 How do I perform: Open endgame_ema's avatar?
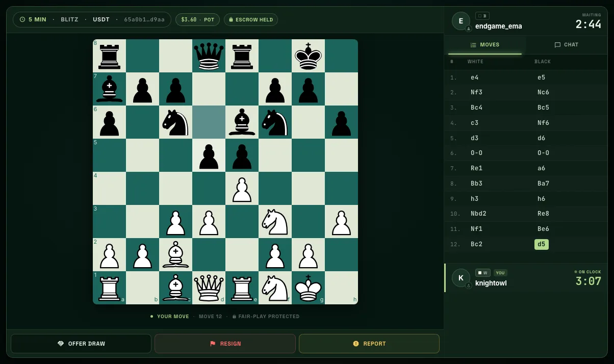pyautogui.click(x=461, y=21)
